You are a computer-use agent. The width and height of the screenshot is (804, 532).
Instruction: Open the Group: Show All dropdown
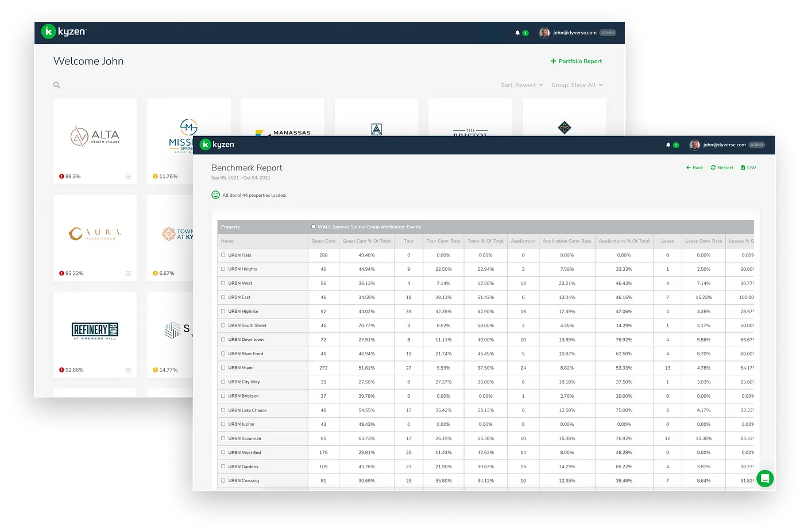(x=577, y=85)
